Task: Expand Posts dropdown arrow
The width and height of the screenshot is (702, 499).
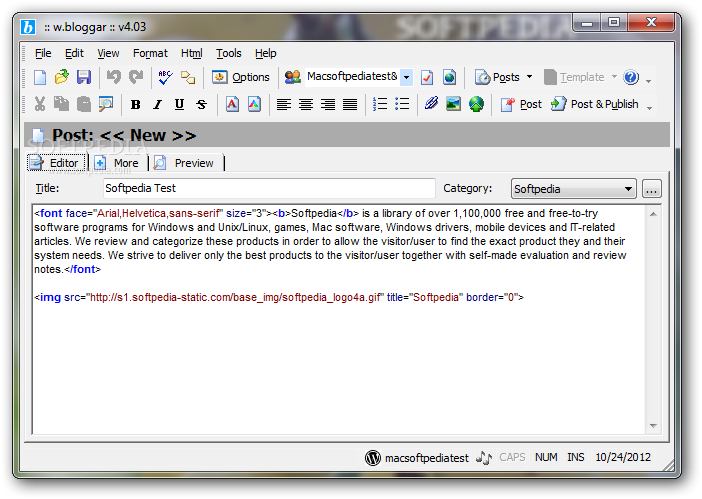Action: coord(530,77)
